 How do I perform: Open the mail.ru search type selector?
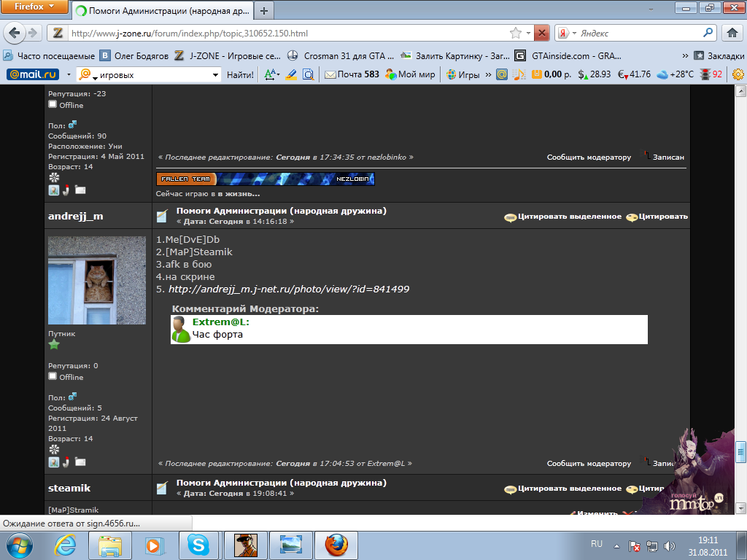click(x=88, y=74)
